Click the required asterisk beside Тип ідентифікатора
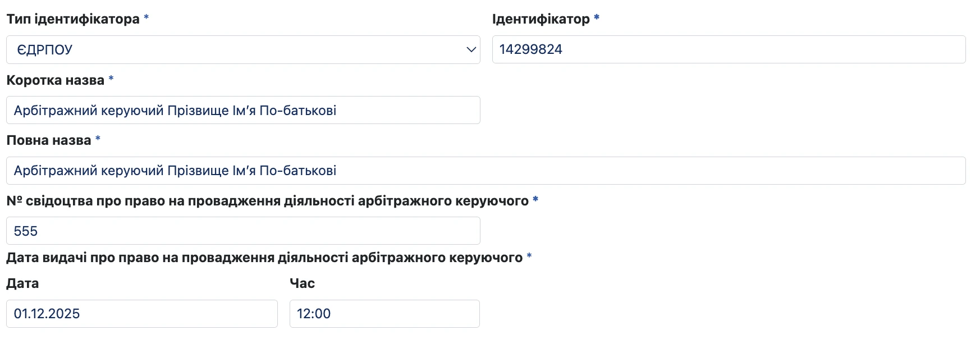The height and width of the screenshot is (339, 980). tap(146, 18)
